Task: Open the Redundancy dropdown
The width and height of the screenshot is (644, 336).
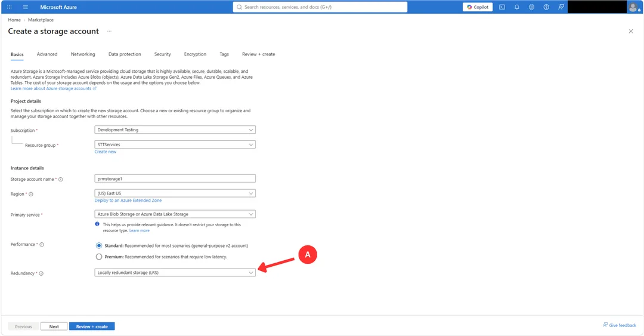Action: (x=175, y=273)
